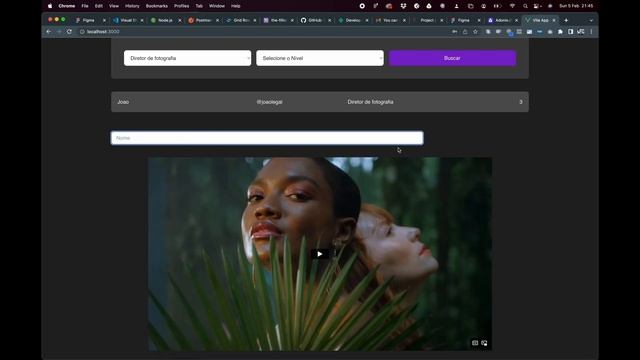640x360 pixels.
Task: Open the battery status icon
Action: pyautogui.click(x=497, y=6)
